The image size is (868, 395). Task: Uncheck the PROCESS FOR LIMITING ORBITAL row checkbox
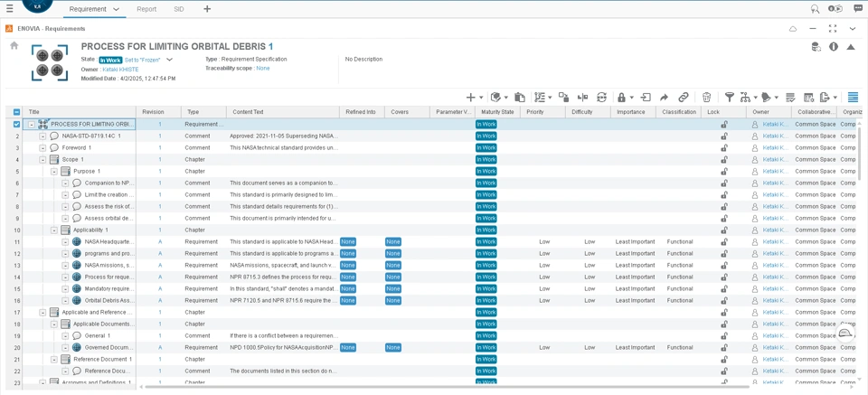[16, 125]
